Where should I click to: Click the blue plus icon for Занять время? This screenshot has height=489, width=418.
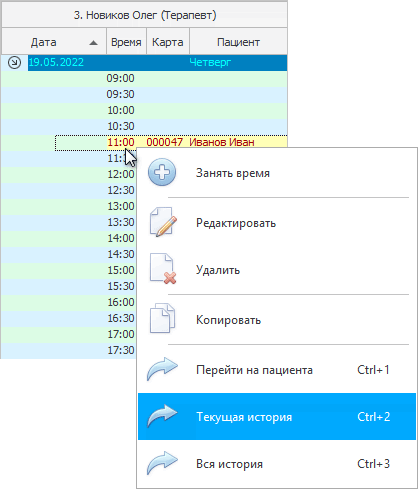(x=162, y=172)
